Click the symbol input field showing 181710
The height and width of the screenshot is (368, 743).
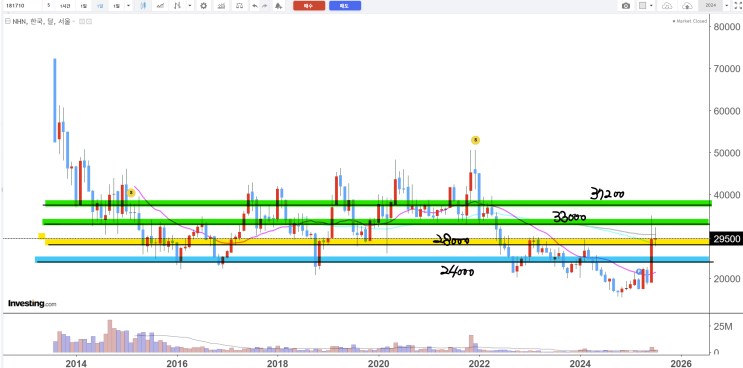point(22,6)
